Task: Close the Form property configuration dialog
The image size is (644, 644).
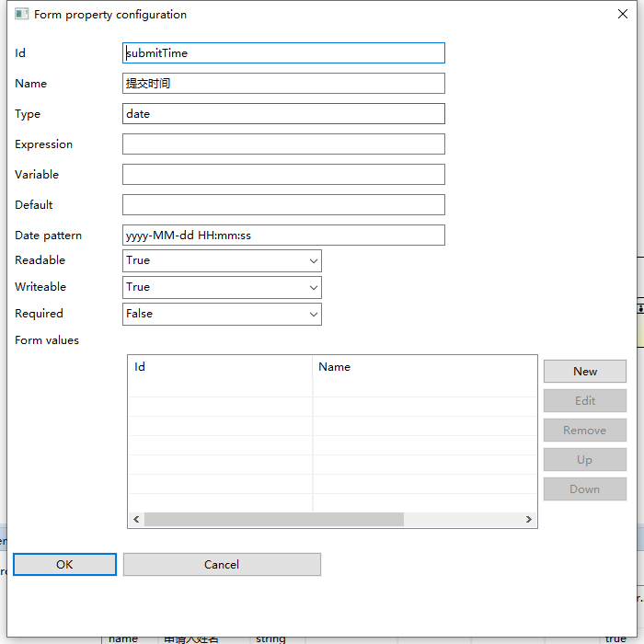Action: pos(622,15)
